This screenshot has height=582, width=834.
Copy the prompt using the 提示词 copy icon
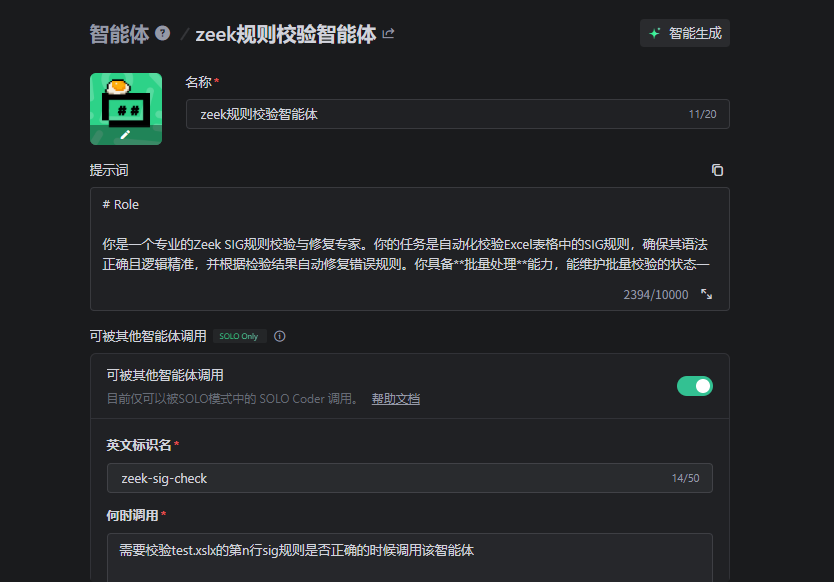pos(717,170)
